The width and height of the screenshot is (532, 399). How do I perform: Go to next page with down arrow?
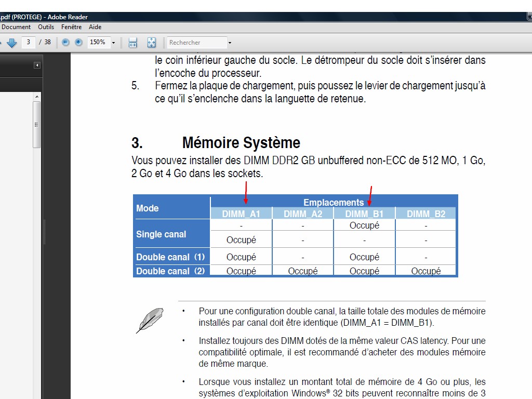pos(11,43)
